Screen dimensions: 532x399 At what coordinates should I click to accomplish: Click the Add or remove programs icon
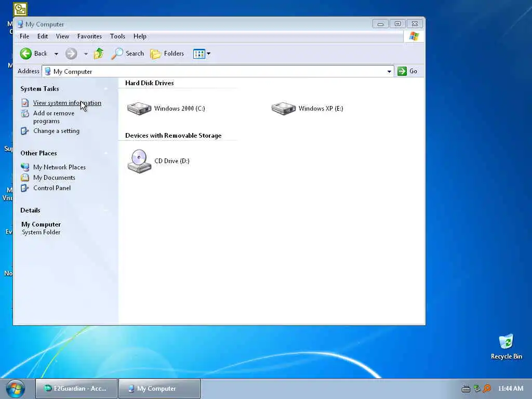coord(25,113)
